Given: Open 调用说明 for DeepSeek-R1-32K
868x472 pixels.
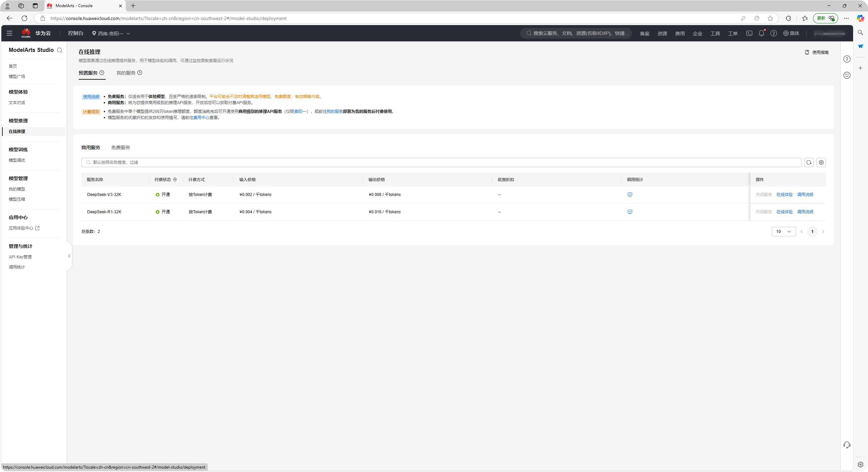Looking at the screenshot, I should (805, 212).
